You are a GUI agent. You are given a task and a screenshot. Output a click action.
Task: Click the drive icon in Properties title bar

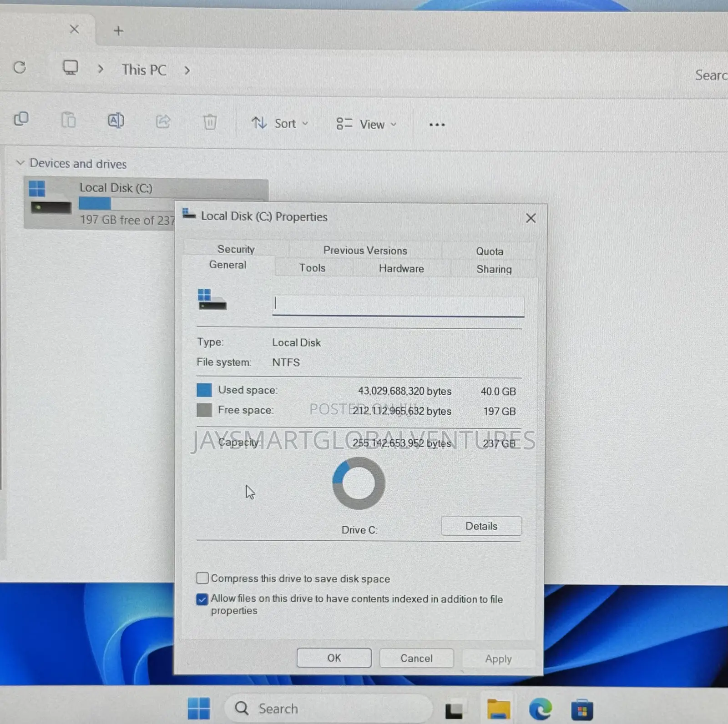pos(189,214)
